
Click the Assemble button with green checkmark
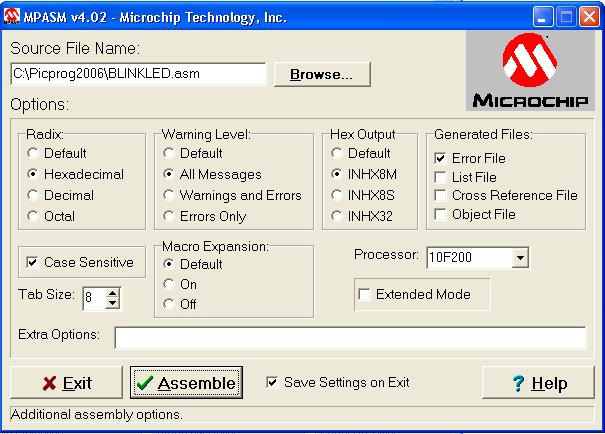186,383
